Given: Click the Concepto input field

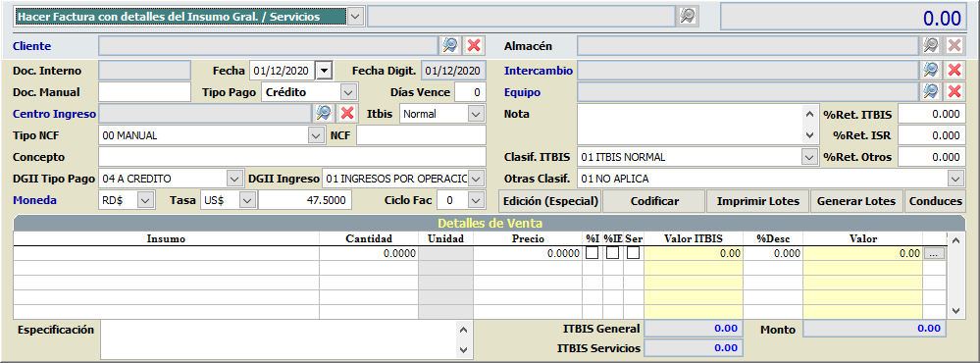Looking at the screenshot, I should coord(292,157).
